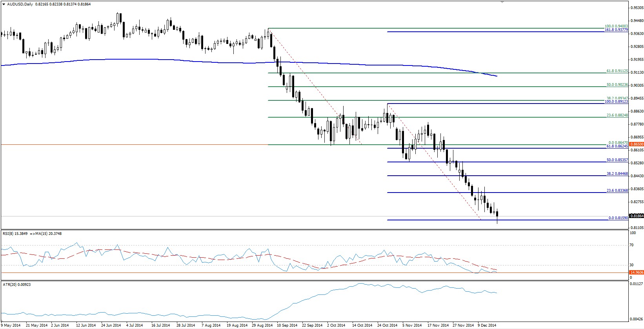Screen dimensions: 644x329
Task: Click the date label 7 Aug 2014
Action: click(211, 325)
